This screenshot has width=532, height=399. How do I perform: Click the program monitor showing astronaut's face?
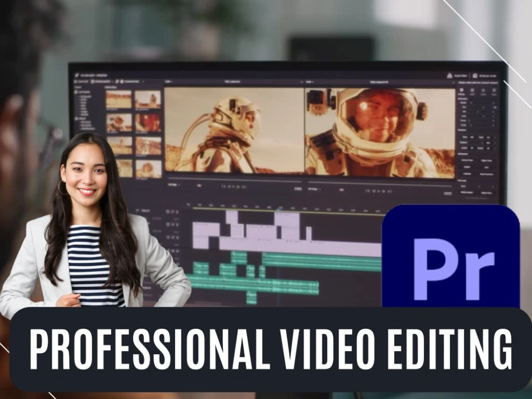[x=380, y=132]
